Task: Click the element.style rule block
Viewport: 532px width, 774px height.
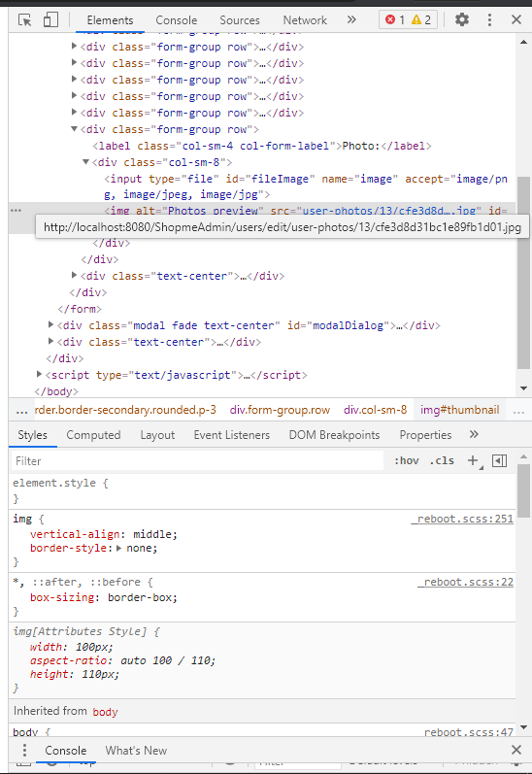Action: (x=262, y=490)
